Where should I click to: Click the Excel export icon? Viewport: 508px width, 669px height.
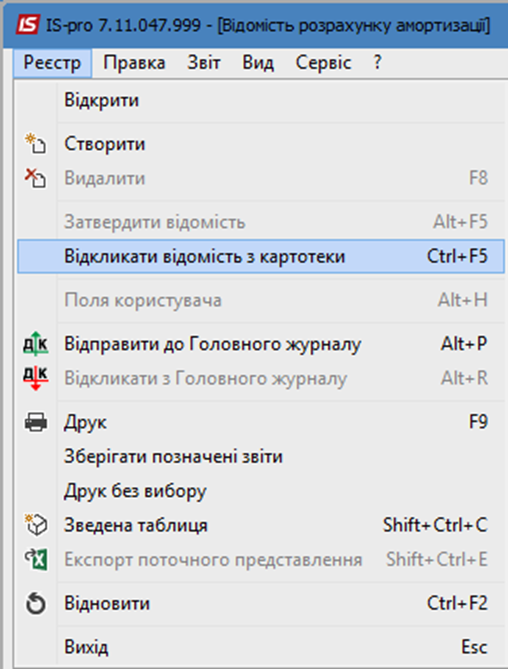pos(36,559)
